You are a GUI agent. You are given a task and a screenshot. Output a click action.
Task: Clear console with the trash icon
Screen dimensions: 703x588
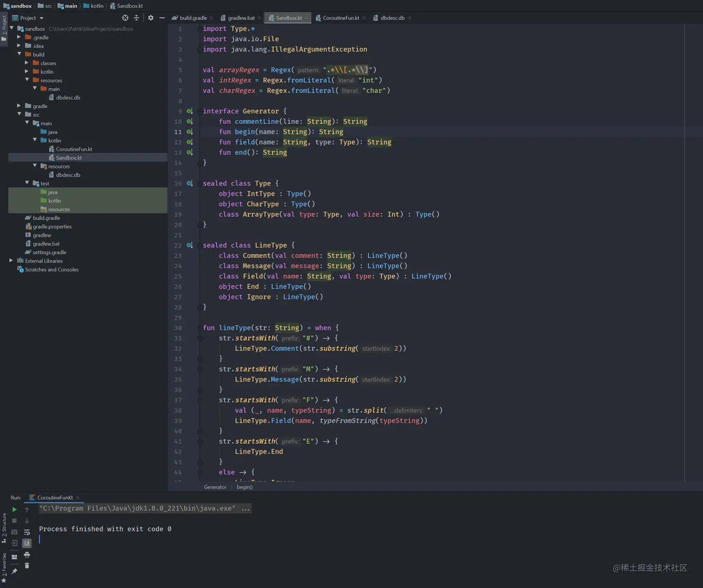tap(27, 566)
